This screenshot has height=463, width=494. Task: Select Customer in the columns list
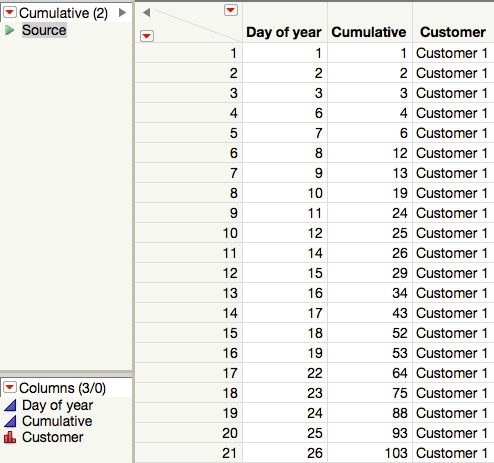pyautogui.click(x=53, y=437)
